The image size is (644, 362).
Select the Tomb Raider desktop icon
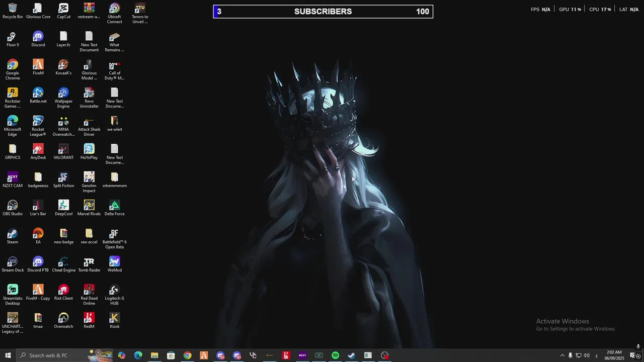coord(89,264)
